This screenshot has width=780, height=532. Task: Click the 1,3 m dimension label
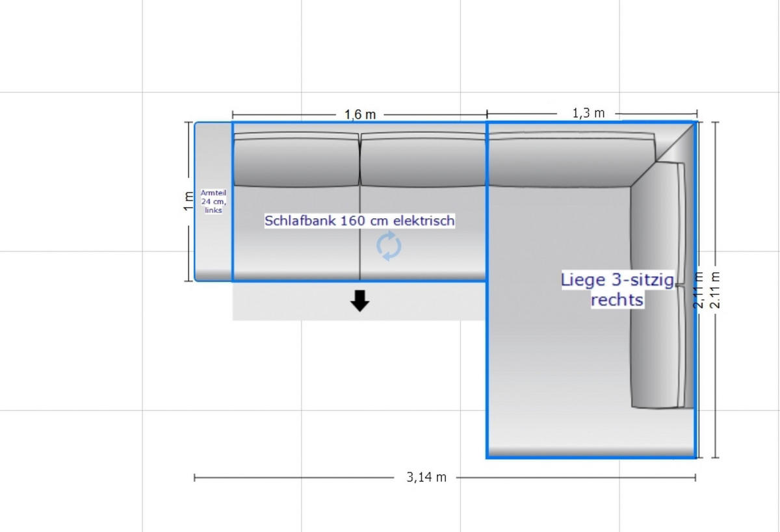[588, 113]
